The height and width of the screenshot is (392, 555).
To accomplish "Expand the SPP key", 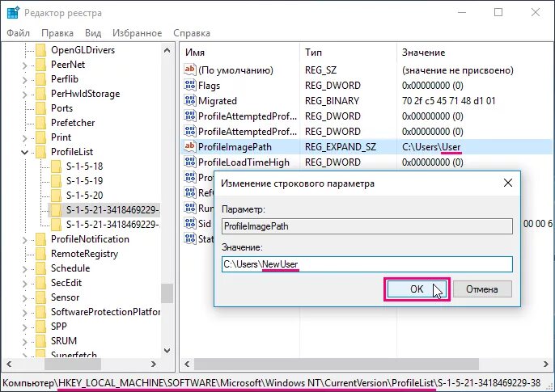I will [24, 327].
